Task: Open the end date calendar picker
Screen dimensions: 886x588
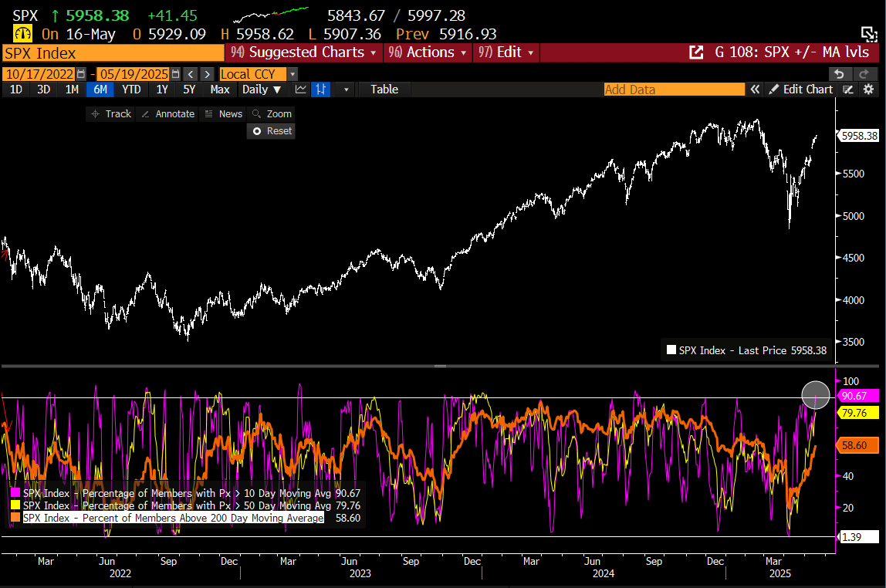Action: [x=176, y=74]
